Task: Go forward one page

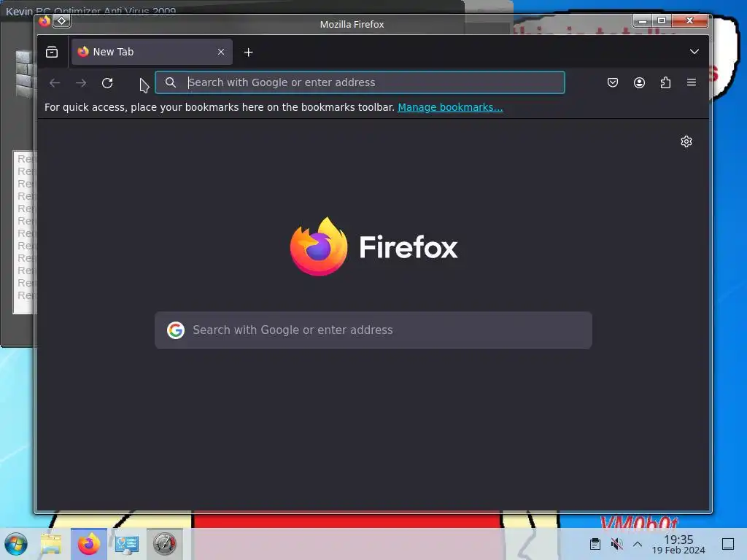Action: point(81,83)
